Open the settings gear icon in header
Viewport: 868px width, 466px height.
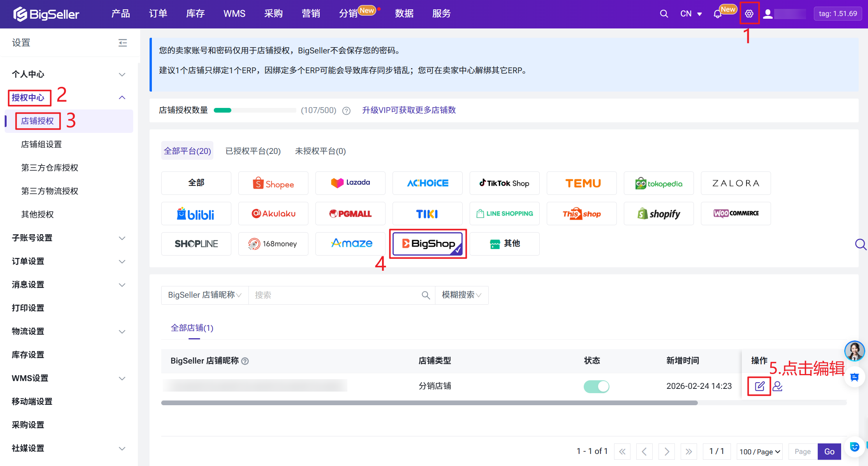(x=749, y=14)
